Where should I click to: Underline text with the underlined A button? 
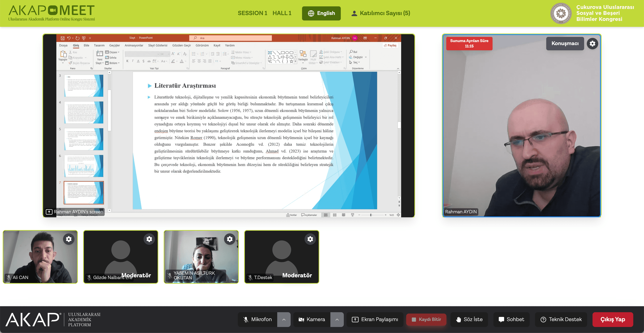click(x=138, y=61)
